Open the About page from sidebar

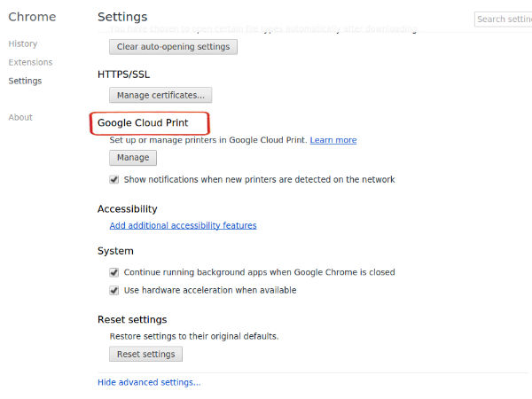[x=20, y=117]
